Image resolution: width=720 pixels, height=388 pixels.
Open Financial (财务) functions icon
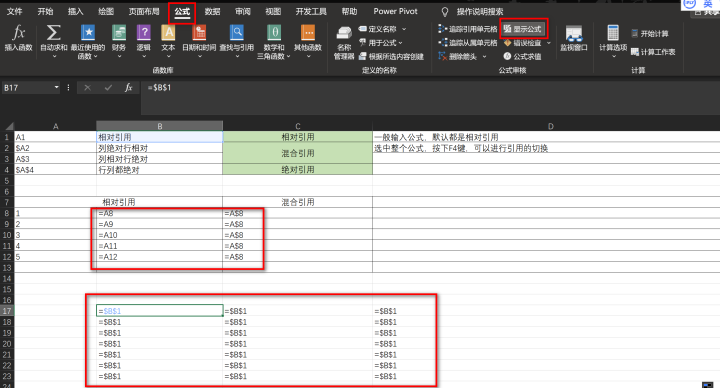tap(119, 33)
